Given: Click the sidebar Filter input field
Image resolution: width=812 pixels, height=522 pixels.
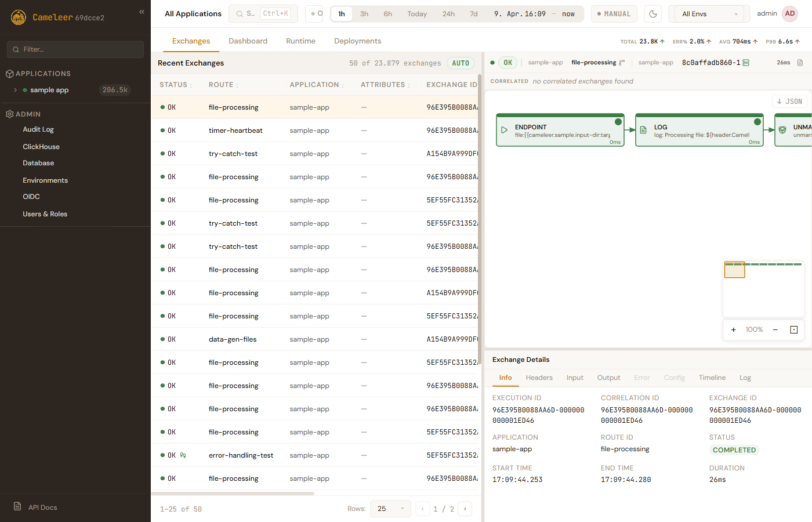Looking at the screenshot, I should (x=75, y=49).
